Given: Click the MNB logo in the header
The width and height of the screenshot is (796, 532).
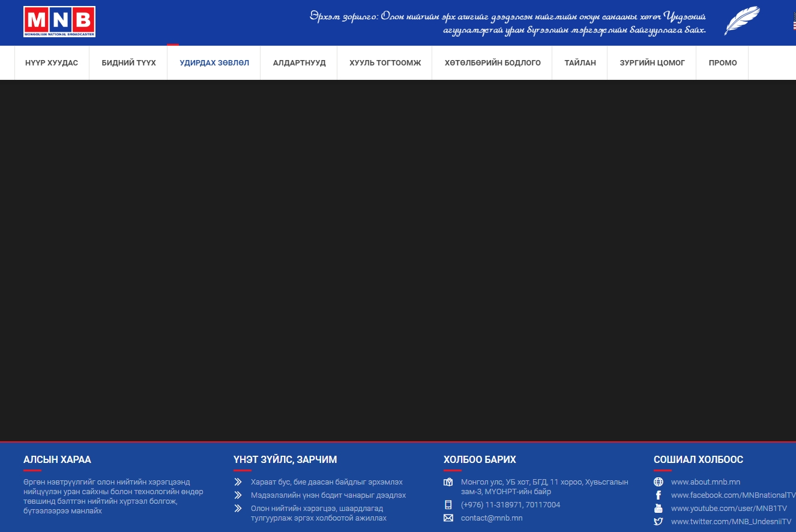Looking at the screenshot, I should click(x=59, y=22).
